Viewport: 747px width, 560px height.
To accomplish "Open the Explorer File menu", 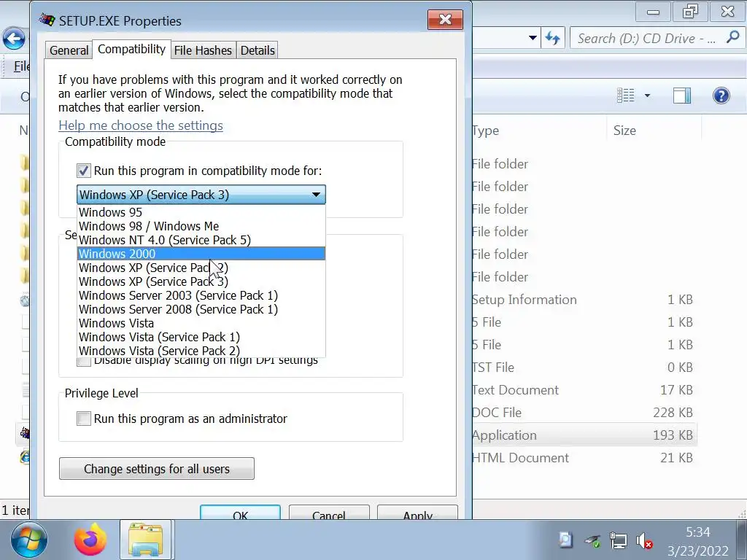I will click(21, 66).
